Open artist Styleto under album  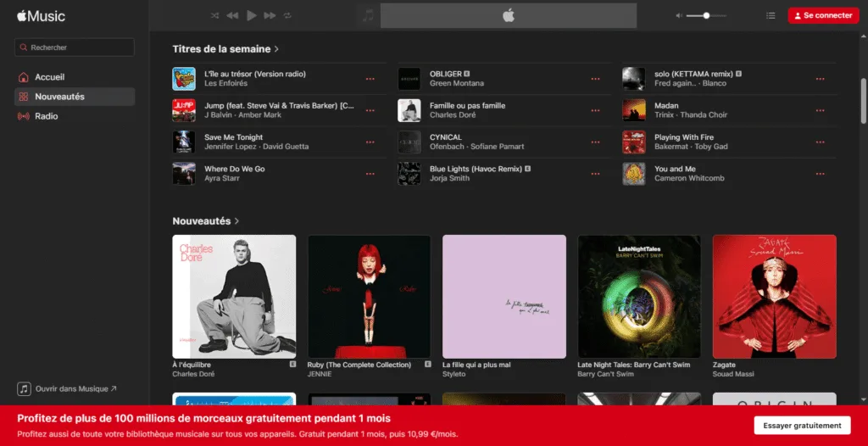pos(454,374)
